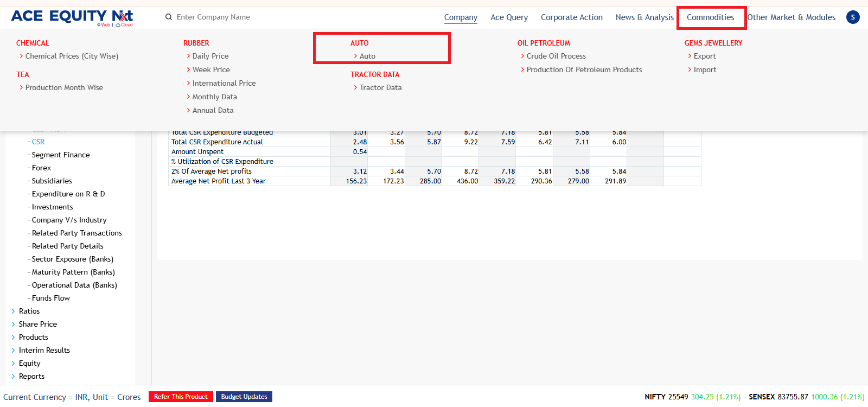Image resolution: width=868 pixels, height=407 pixels.
Task: Open Chemical Prices (City Wise)
Action: click(72, 56)
